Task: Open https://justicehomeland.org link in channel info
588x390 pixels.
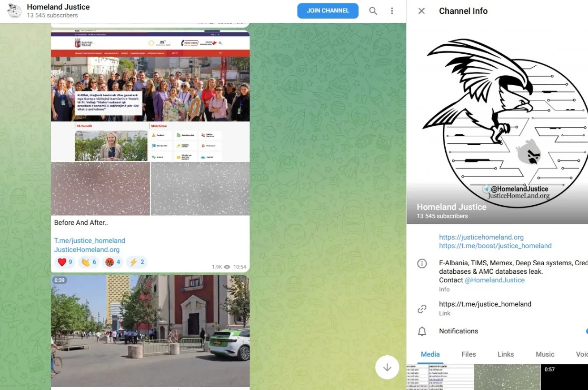Action: tap(481, 237)
